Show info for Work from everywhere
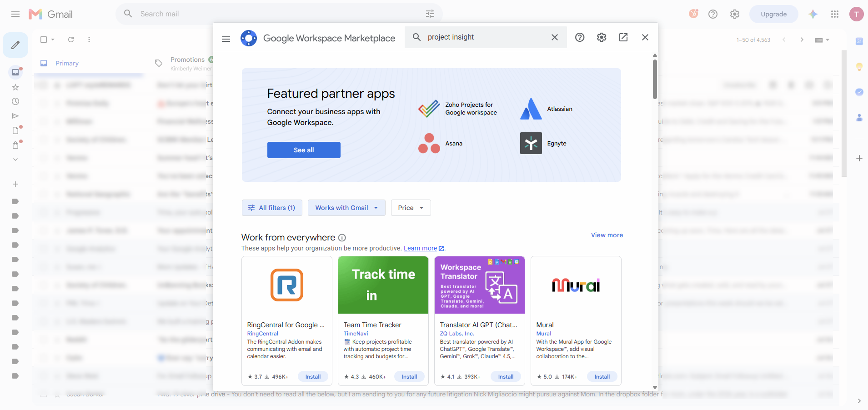Viewport: 868px width, 410px height. pos(342,238)
